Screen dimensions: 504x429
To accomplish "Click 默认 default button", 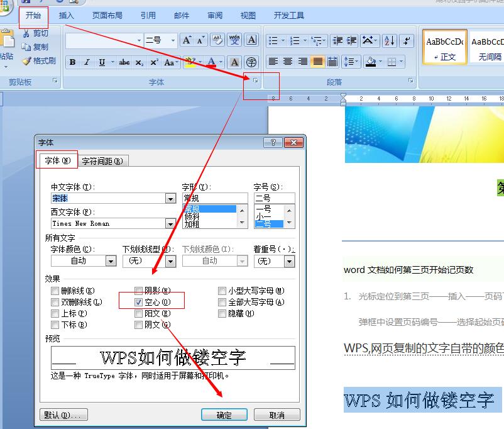I will [x=63, y=415].
